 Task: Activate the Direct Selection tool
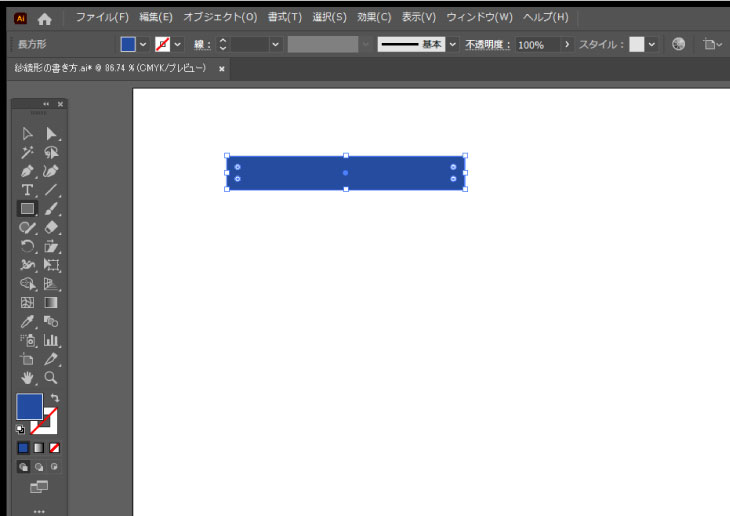tap(51, 133)
